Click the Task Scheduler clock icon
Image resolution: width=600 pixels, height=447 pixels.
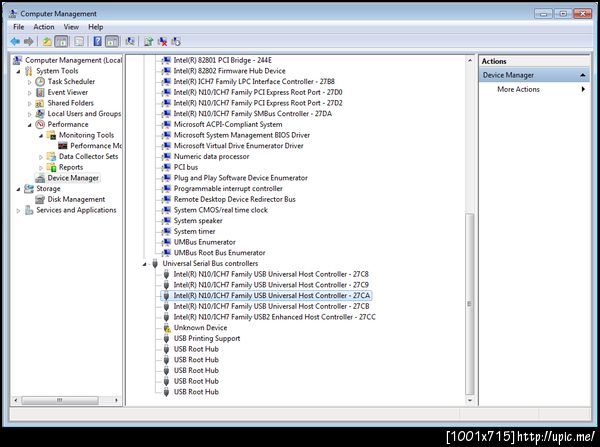point(40,82)
